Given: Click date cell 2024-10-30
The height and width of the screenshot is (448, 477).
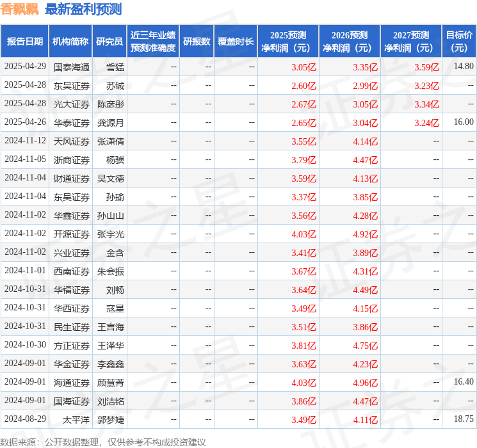Looking at the screenshot, I should (25, 344).
